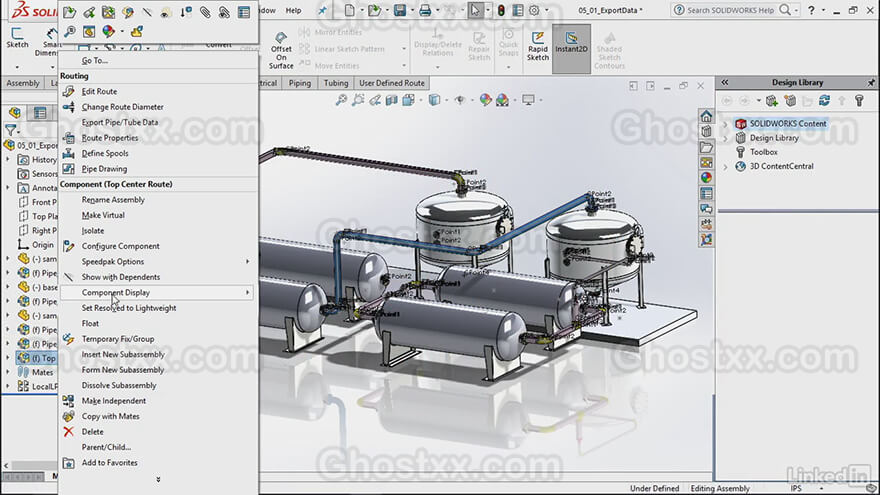Click the Appearances color ball in context toolbar

click(108, 31)
